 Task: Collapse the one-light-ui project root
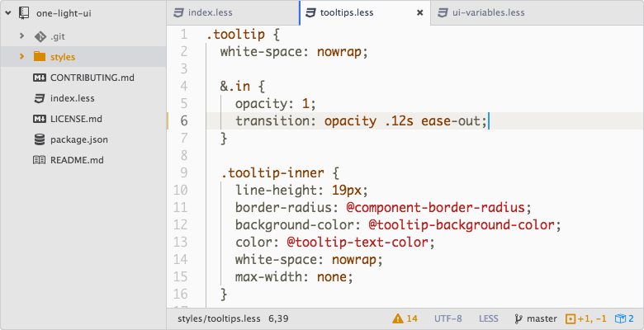pos(7,14)
